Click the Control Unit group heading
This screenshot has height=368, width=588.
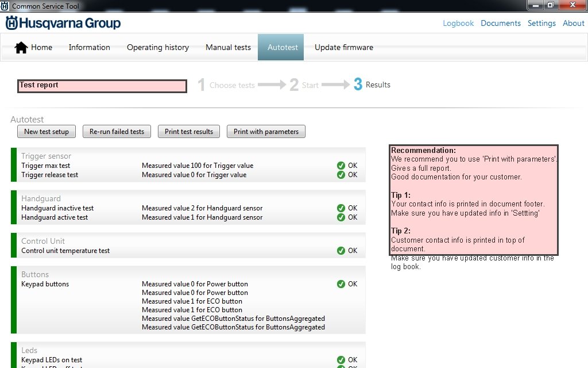[x=42, y=241]
